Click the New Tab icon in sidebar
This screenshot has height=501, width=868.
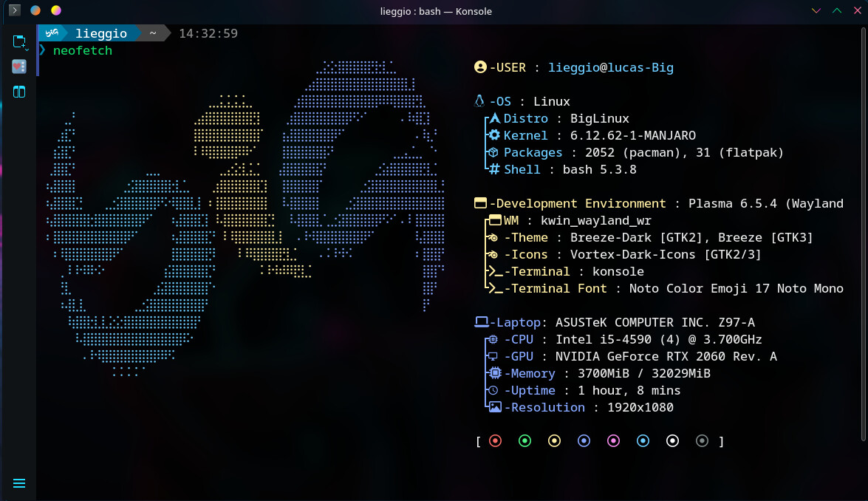click(x=18, y=41)
